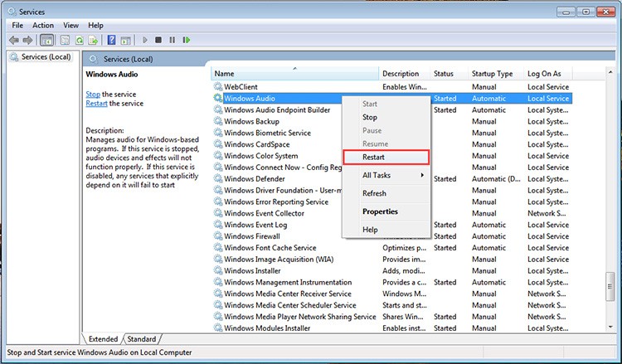Click gear icon beside Windows Firewall
This screenshot has height=364, width=622.
(x=218, y=236)
